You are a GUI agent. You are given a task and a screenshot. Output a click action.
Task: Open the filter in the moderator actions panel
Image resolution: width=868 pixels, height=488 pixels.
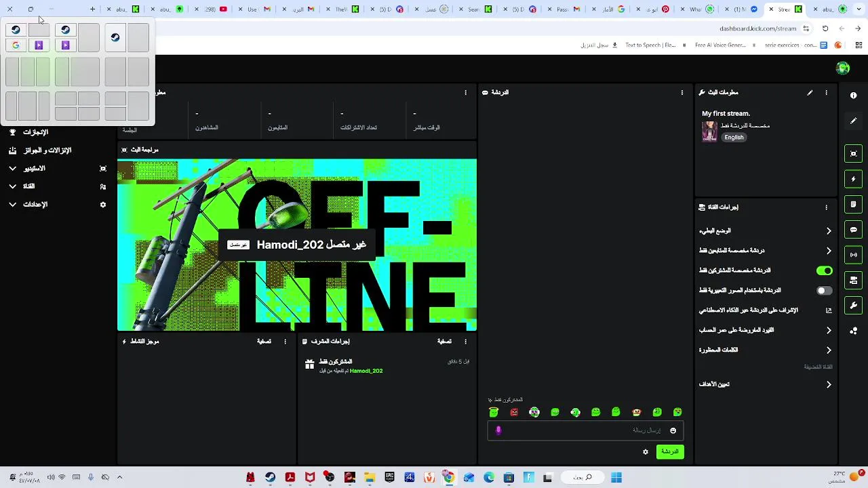[x=444, y=342]
